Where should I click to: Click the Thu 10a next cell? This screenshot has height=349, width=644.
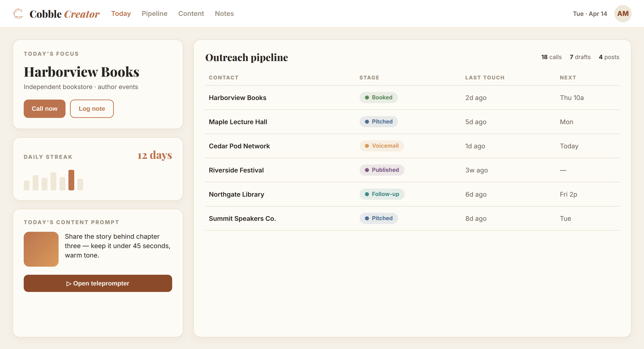point(572,98)
